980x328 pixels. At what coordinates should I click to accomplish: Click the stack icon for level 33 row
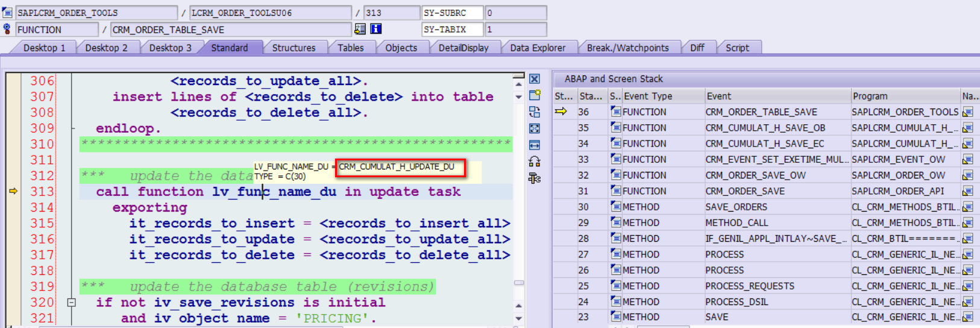(615, 159)
